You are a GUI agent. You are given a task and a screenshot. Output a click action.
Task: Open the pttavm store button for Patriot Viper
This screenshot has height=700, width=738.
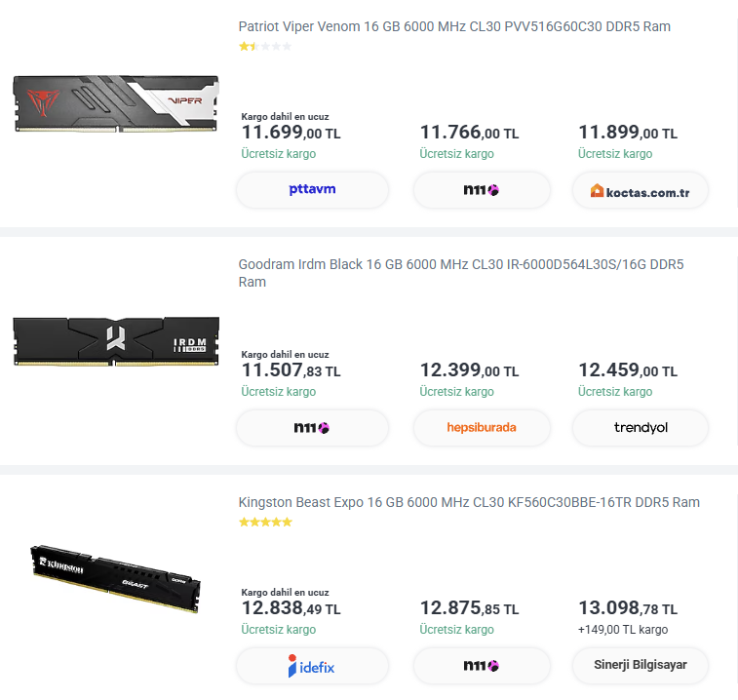(312, 190)
